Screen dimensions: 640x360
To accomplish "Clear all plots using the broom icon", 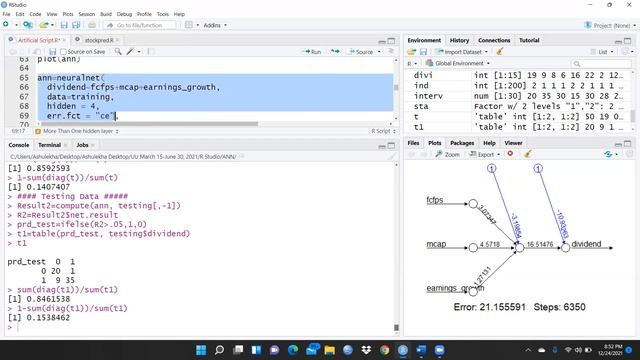I will [527, 154].
